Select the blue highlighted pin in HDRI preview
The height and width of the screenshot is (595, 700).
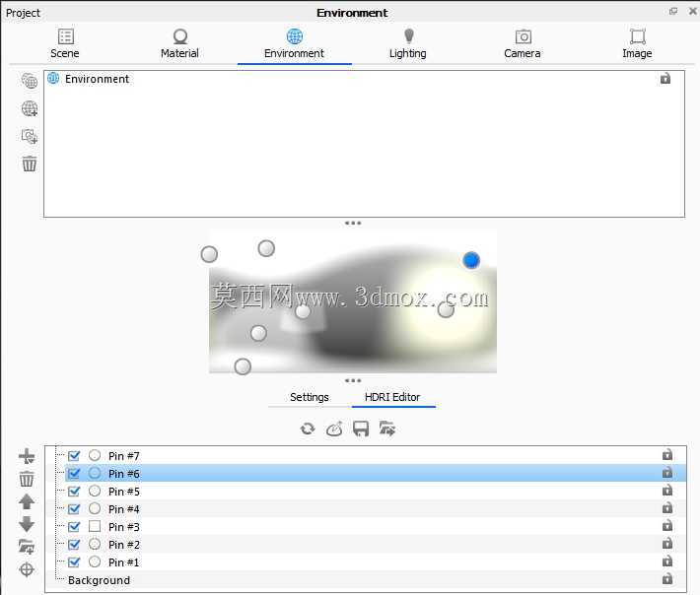(471, 260)
